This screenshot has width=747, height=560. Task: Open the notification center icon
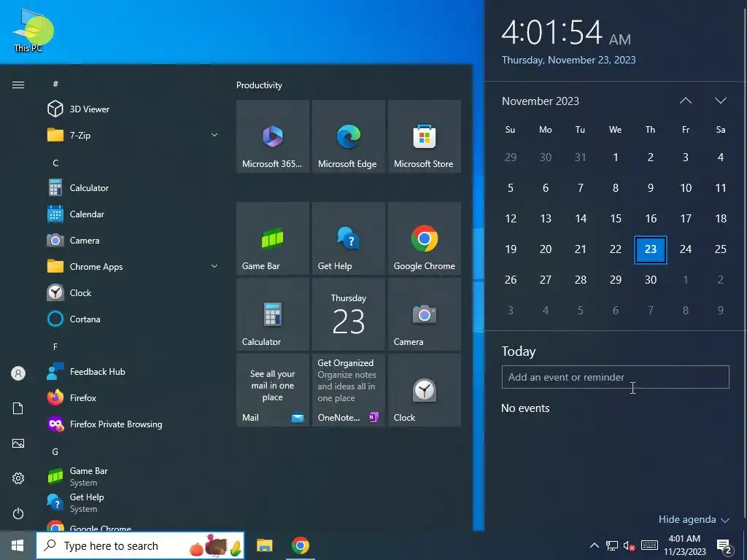click(724, 547)
